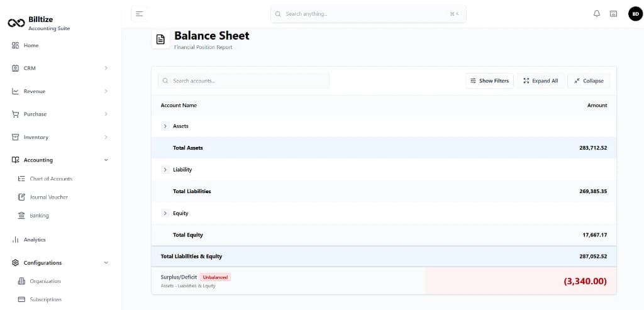Screen dimensions: 644x310
Task: Click the Home grid icon in the sidebar
Action: click(x=15, y=45)
